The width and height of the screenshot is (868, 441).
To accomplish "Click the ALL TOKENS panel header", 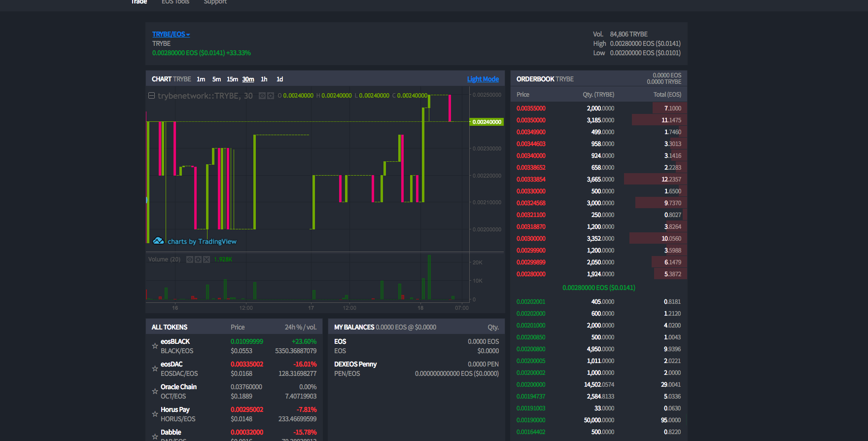I will [170, 327].
